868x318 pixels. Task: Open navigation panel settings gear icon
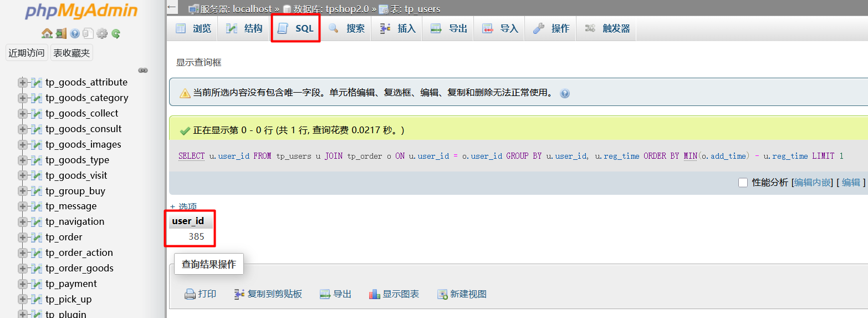pos(102,34)
